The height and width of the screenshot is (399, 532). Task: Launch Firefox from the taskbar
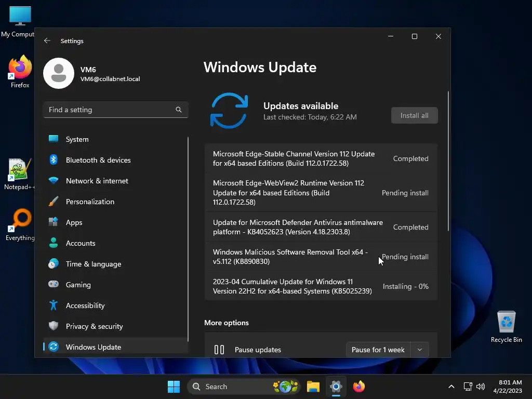click(358, 387)
